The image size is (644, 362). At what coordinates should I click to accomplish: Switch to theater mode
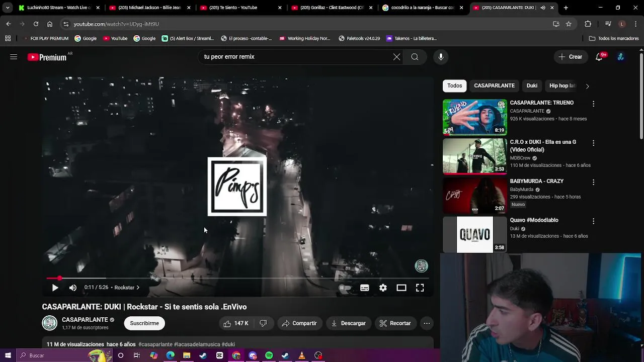pos(401,288)
